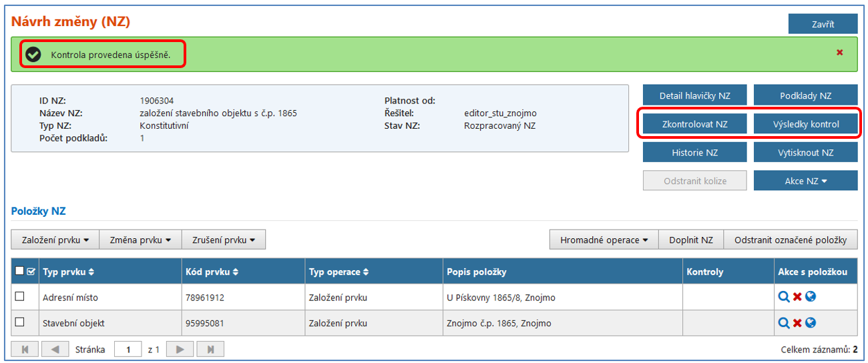Viewport: 868px width, 363px height.
Task: Tick the checkbox for Stavební objekt row
Action: pyautogui.click(x=20, y=322)
